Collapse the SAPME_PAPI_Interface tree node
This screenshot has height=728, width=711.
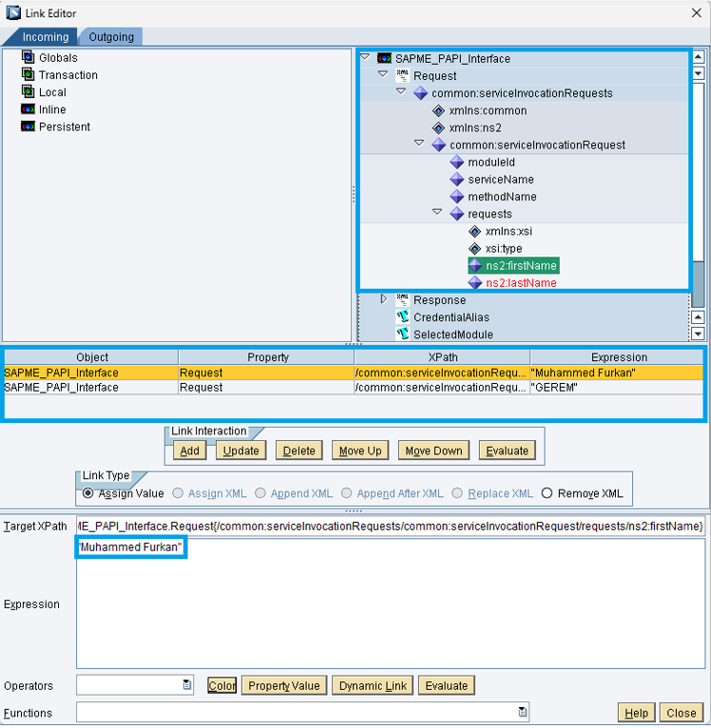pyautogui.click(x=365, y=58)
